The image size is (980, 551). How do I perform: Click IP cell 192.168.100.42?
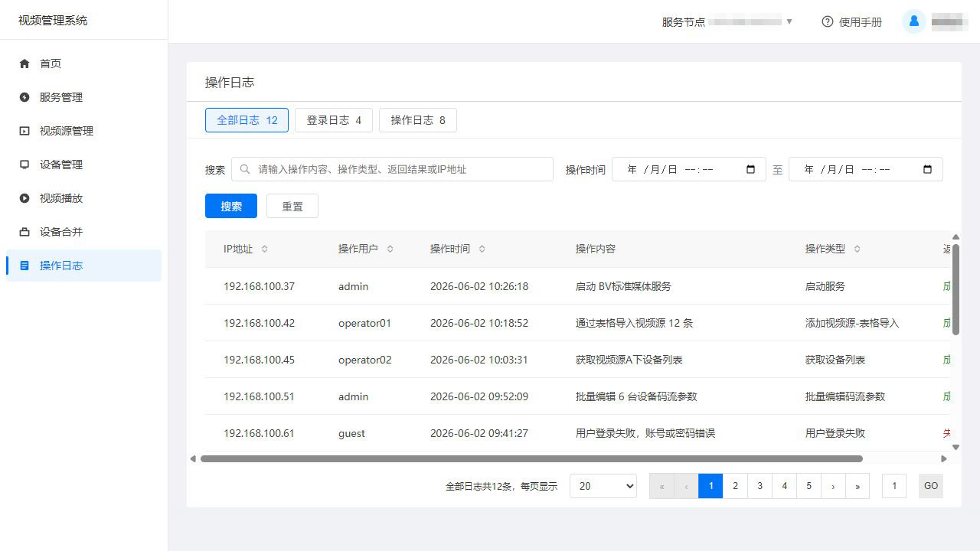point(259,323)
